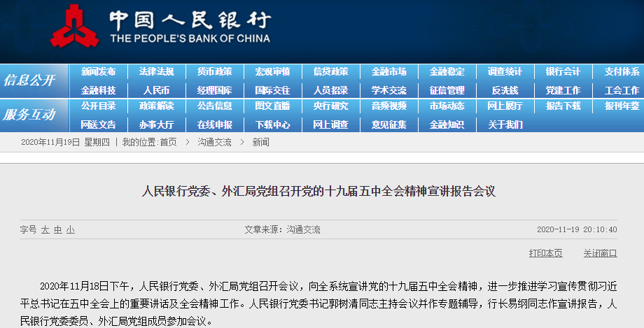Open 信贷政策 menu link
644x328 pixels.
tap(330, 71)
